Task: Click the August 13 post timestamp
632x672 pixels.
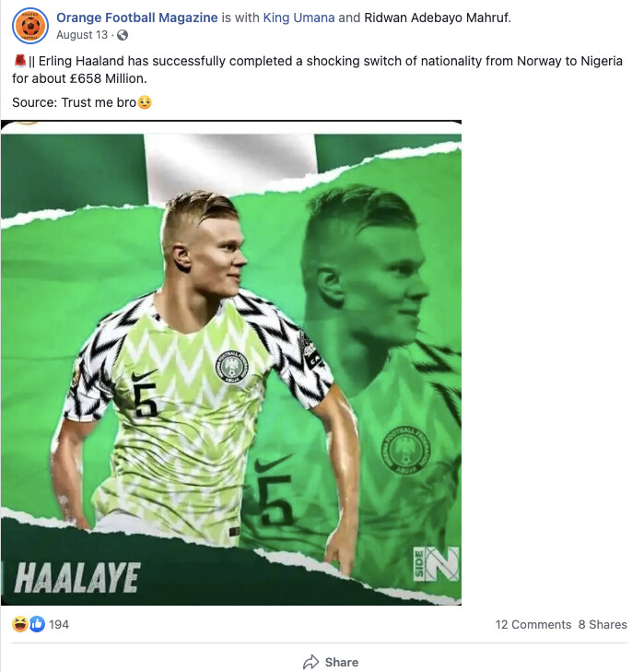Action: (82, 35)
